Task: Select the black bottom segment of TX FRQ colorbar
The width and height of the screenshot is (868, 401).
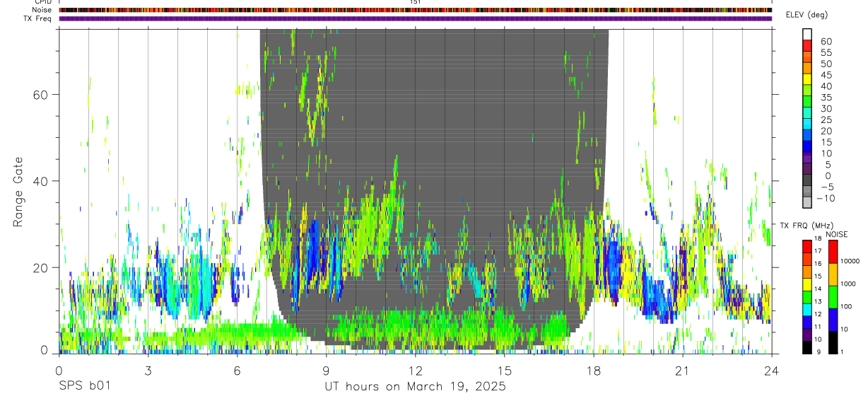Action: pos(807,347)
